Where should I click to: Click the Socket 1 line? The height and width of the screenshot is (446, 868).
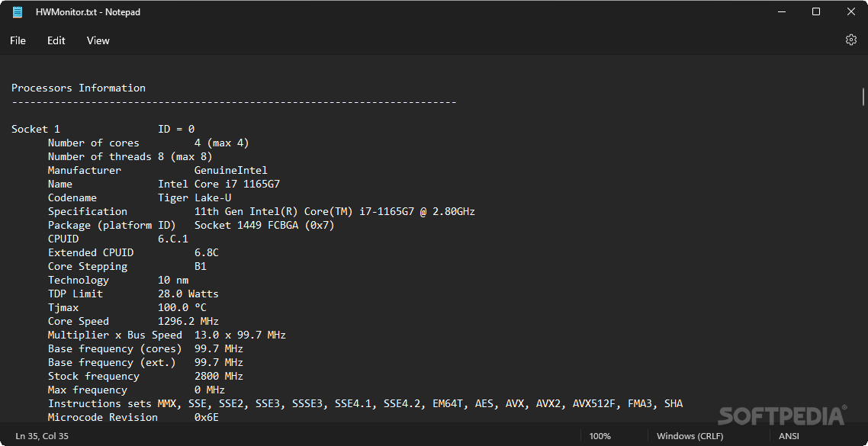(103, 129)
